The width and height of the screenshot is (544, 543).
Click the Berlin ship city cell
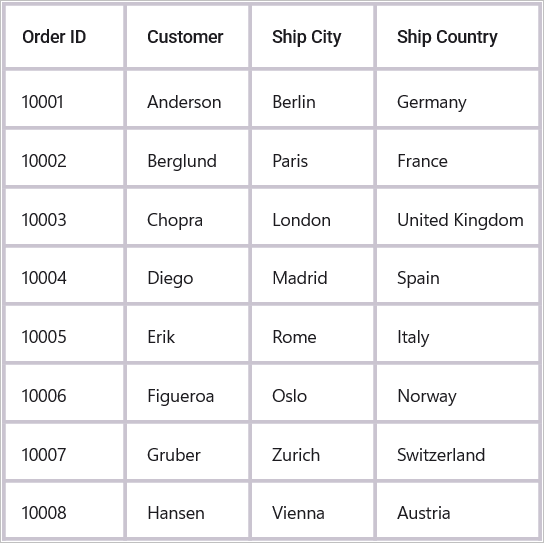coord(313,99)
